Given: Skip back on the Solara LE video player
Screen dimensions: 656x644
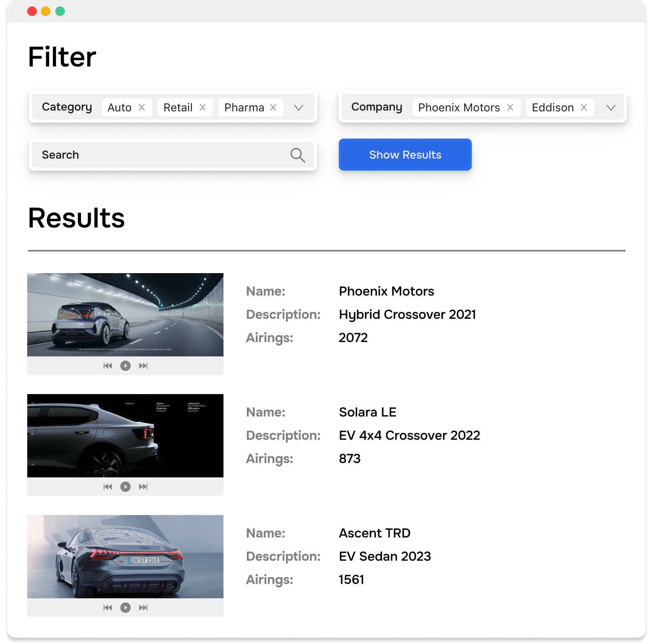Looking at the screenshot, I should pyautogui.click(x=108, y=487).
